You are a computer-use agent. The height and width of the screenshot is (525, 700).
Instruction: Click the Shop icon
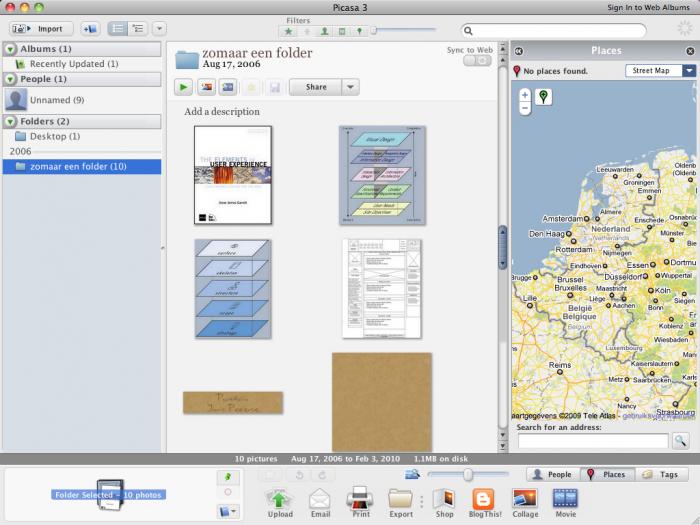pos(444,503)
